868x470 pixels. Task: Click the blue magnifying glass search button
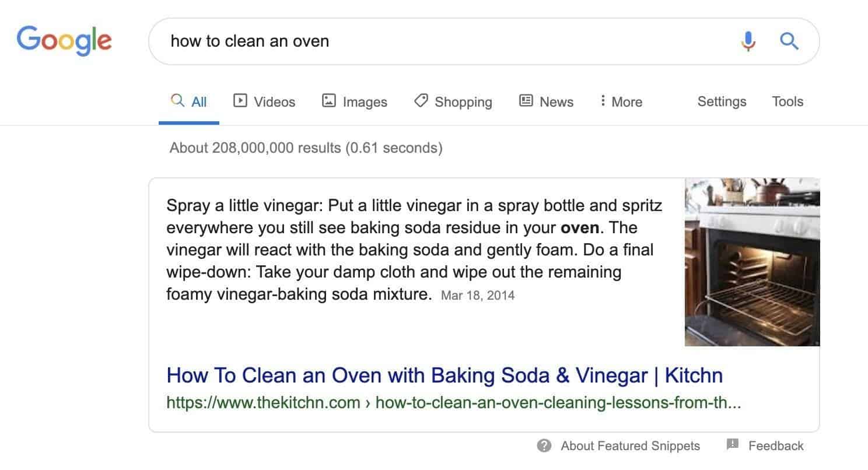(x=789, y=41)
